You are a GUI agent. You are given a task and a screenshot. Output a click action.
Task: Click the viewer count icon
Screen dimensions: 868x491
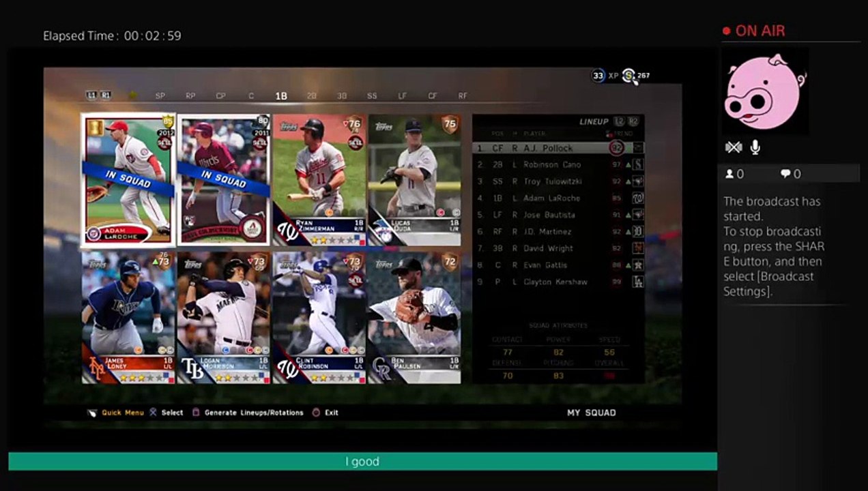(729, 174)
